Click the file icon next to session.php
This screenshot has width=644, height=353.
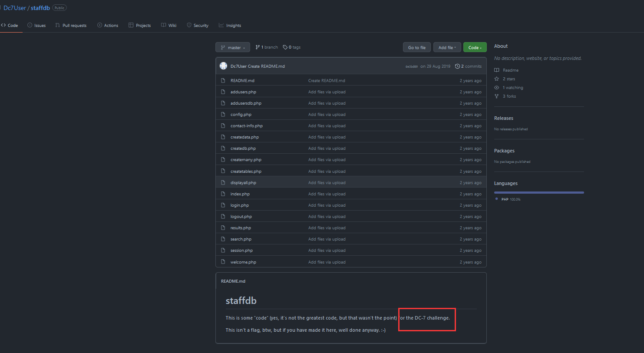coord(223,251)
